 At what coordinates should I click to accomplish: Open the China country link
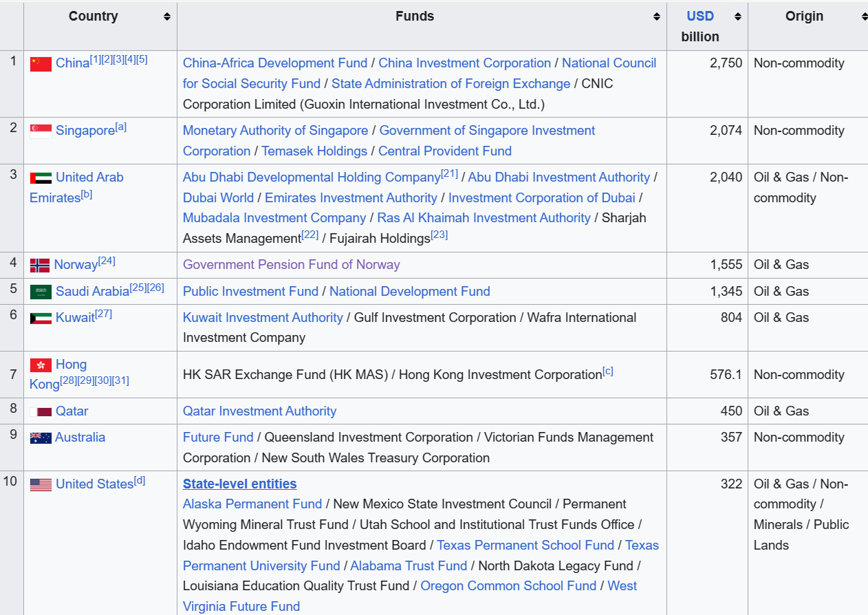(x=72, y=63)
